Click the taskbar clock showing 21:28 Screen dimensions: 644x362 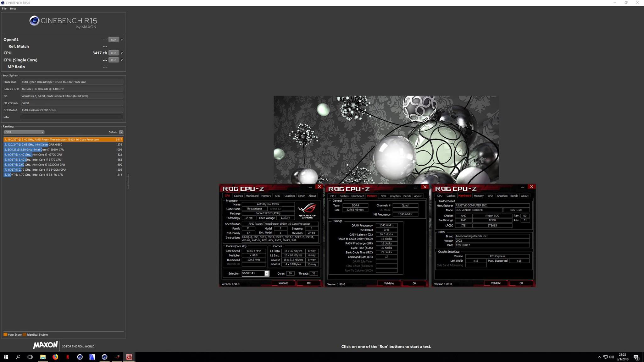(622, 357)
